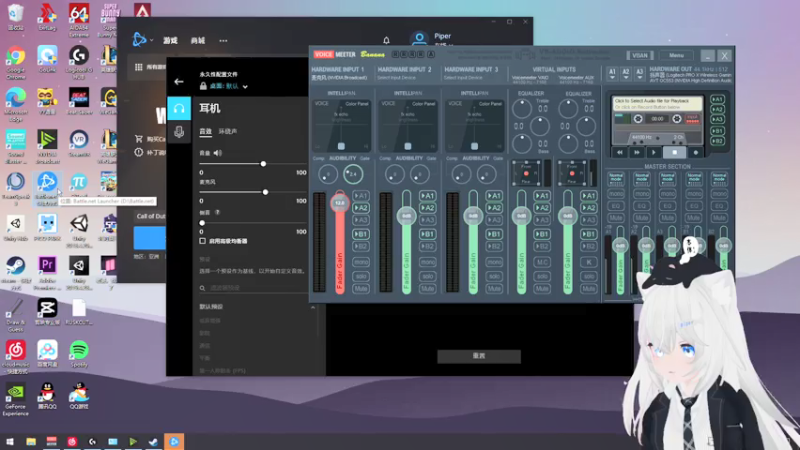Toggle A2 routing on Hardware Input 2

coord(428,208)
